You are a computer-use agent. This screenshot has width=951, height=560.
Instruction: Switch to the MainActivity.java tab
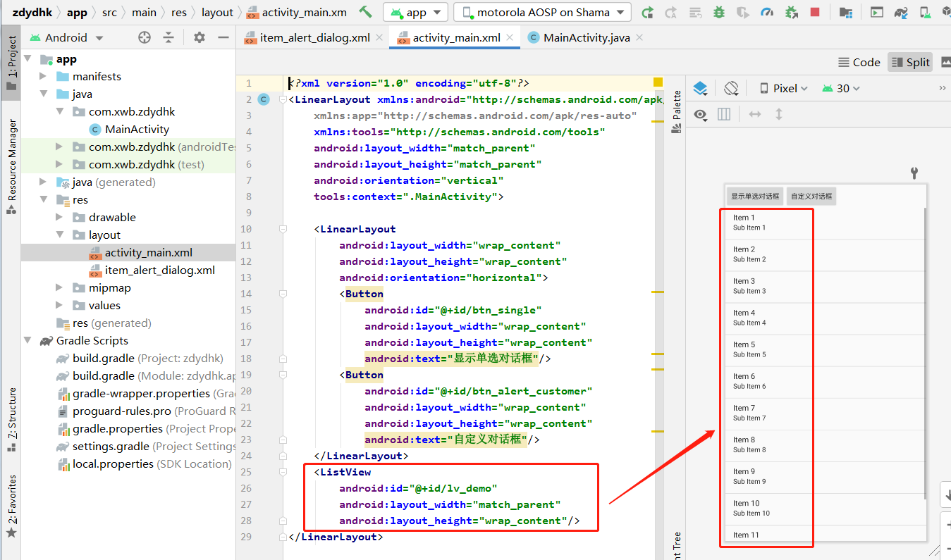click(579, 37)
